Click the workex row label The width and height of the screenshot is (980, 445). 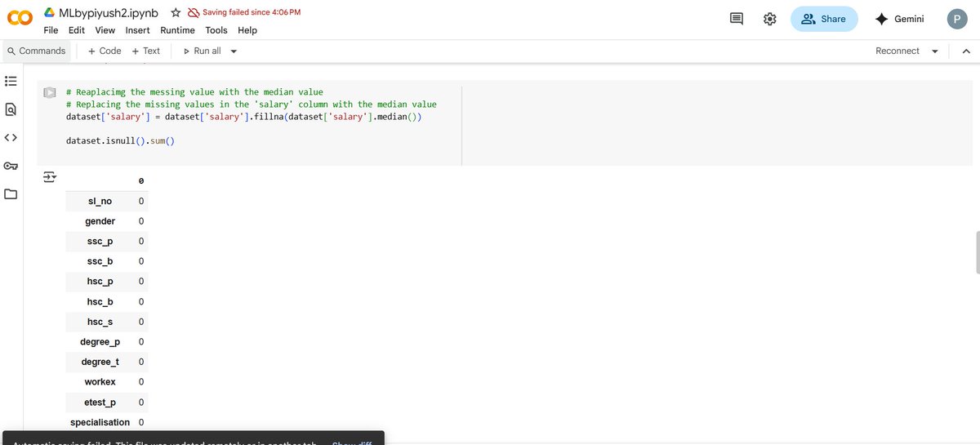click(100, 382)
